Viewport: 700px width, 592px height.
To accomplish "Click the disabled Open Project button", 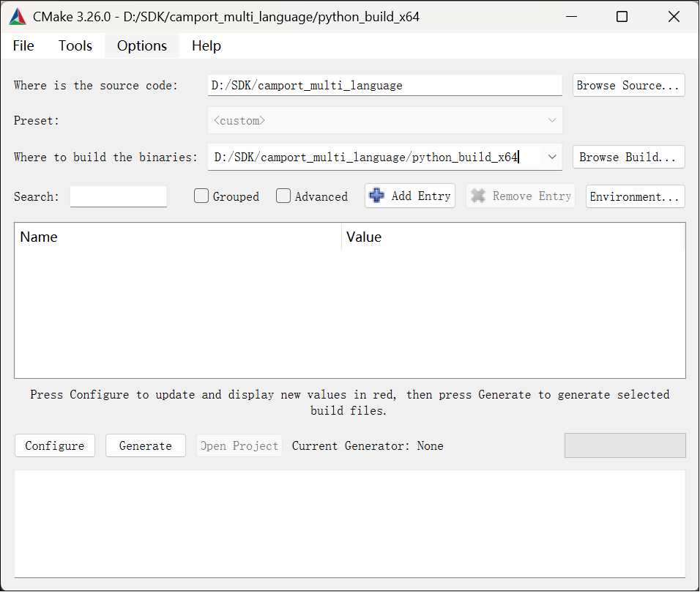I will click(x=239, y=445).
